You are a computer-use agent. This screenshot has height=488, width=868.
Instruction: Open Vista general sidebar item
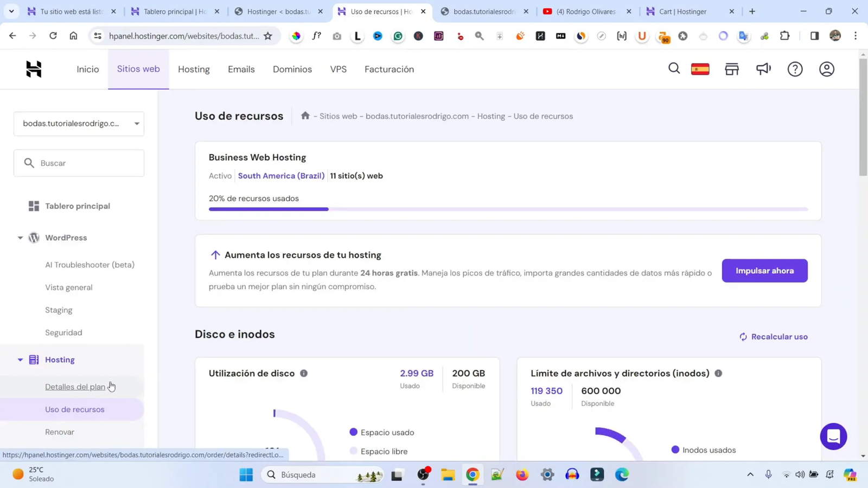pyautogui.click(x=69, y=287)
